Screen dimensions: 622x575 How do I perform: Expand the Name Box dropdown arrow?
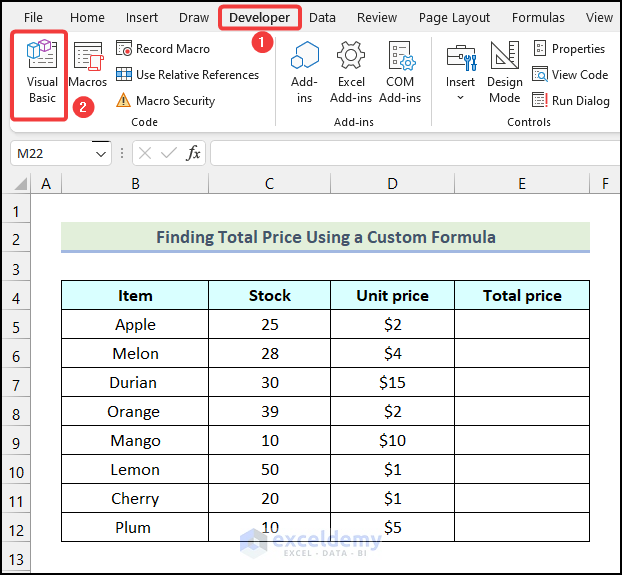pyautogui.click(x=101, y=154)
